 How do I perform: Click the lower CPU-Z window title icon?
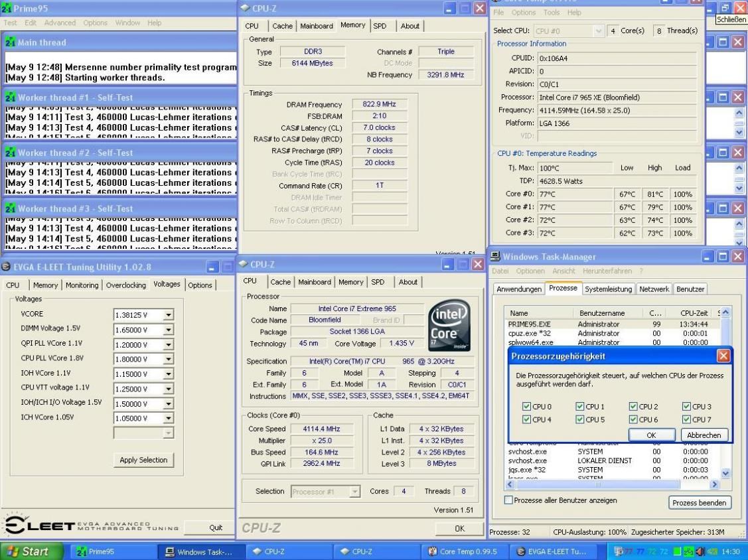244,264
